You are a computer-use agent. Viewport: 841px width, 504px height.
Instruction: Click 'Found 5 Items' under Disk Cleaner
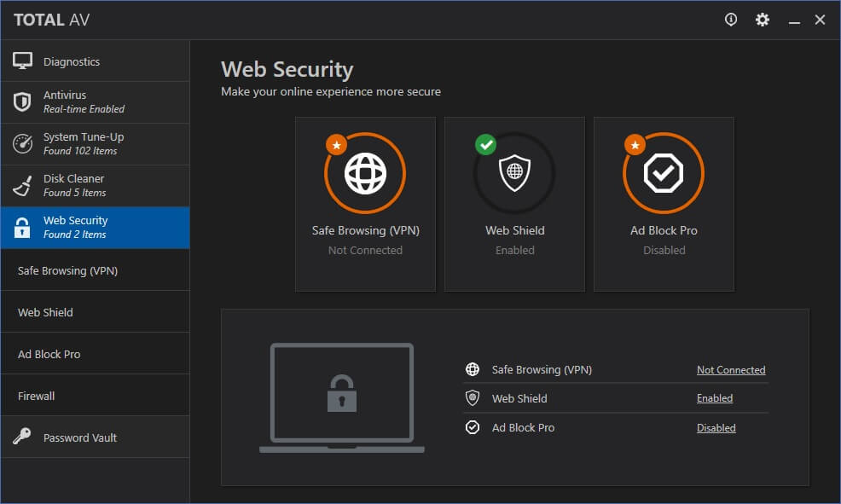[74, 193]
